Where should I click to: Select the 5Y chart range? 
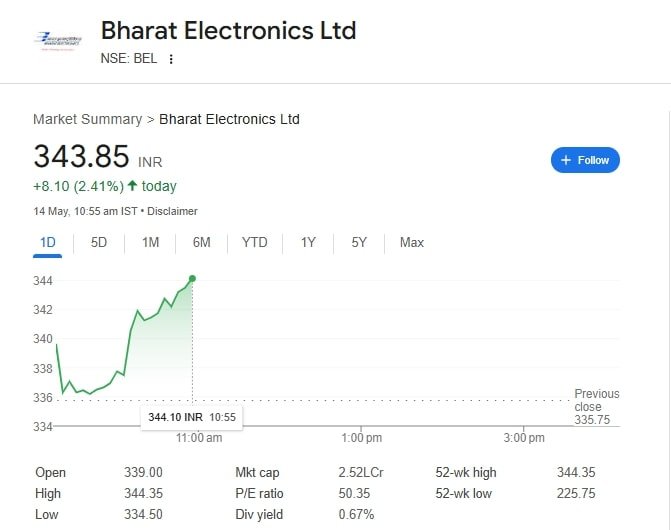pyautogui.click(x=359, y=242)
